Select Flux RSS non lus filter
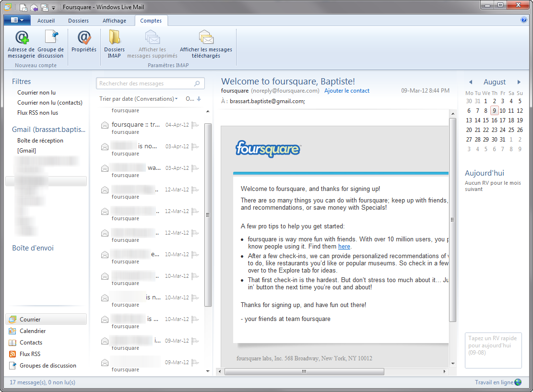533x392 pixels. pos(38,113)
